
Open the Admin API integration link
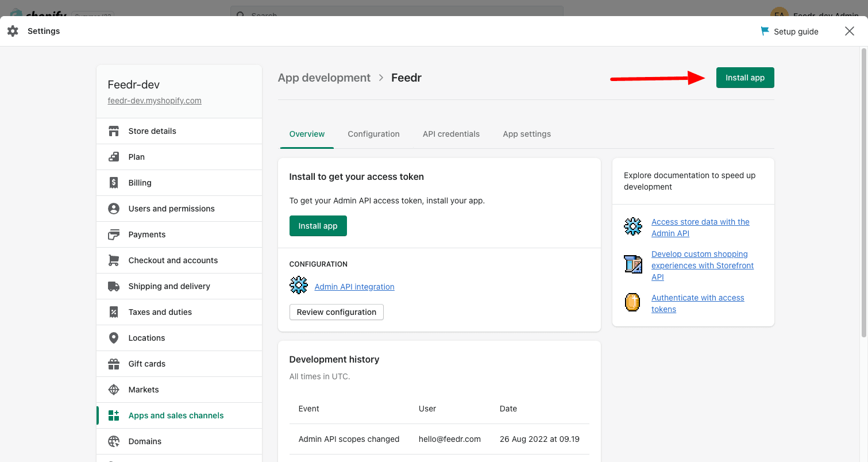(354, 287)
